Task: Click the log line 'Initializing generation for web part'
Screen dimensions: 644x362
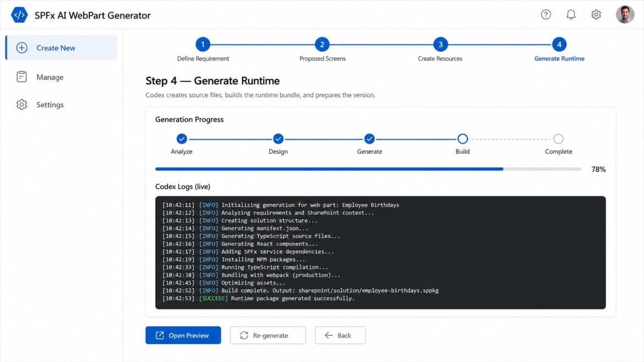Action: (281, 205)
